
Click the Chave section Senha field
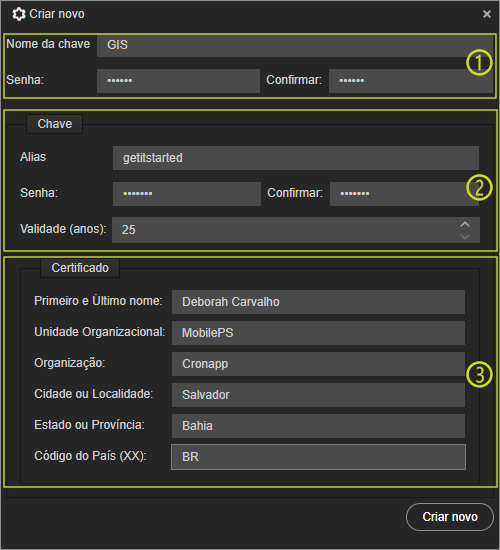(187, 194)
